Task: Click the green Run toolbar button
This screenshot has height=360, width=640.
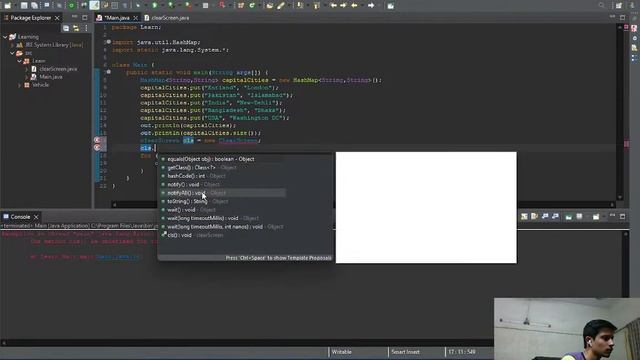Action: 155,5
